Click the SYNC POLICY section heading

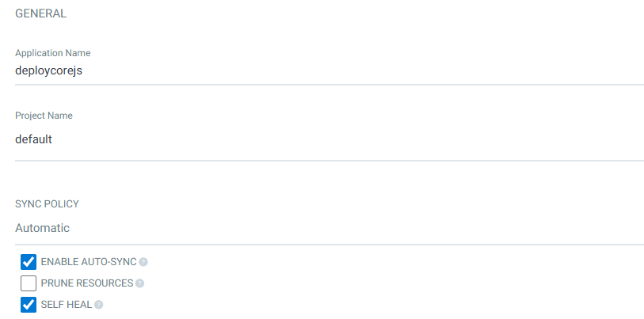click(x=47, y=203)
